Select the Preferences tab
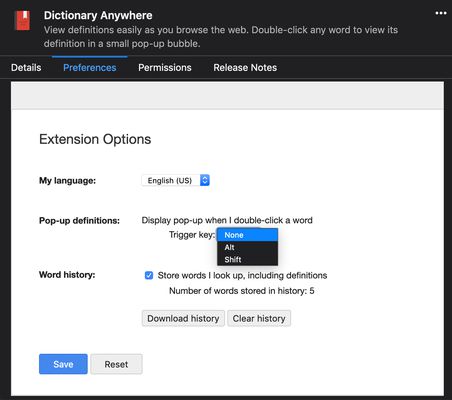The width and height of the screenshot is (452, 400). pyautogui.click(x=90, y=68)
